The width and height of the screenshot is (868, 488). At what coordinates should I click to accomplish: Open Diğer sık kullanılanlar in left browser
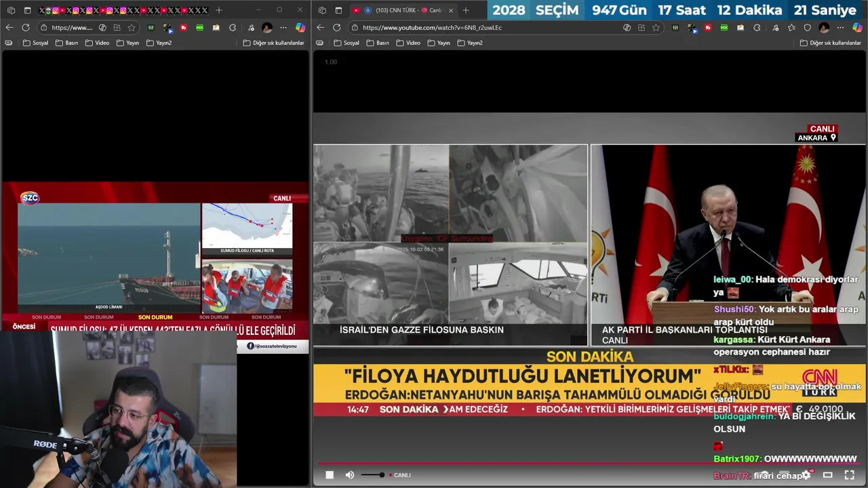point(273,43)
